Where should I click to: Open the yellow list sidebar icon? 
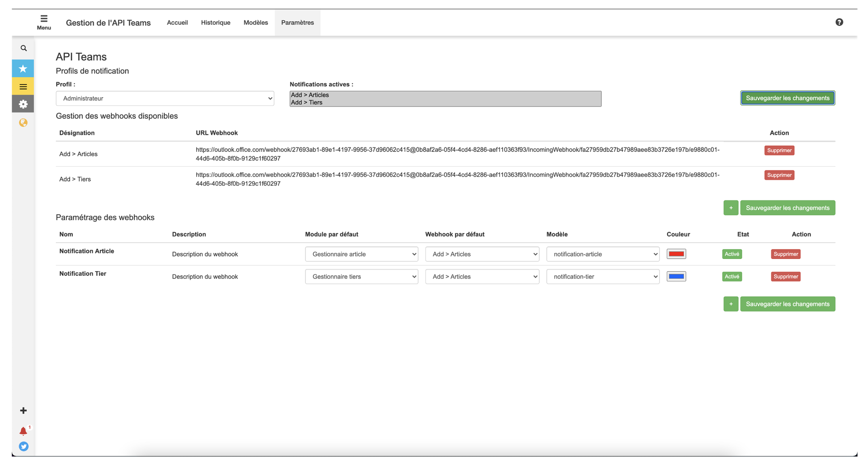23,86
